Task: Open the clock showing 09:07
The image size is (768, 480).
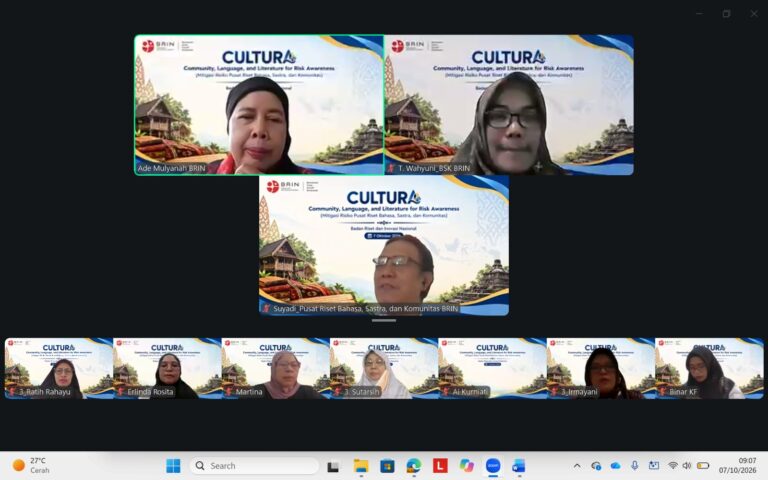Action: 737,465
